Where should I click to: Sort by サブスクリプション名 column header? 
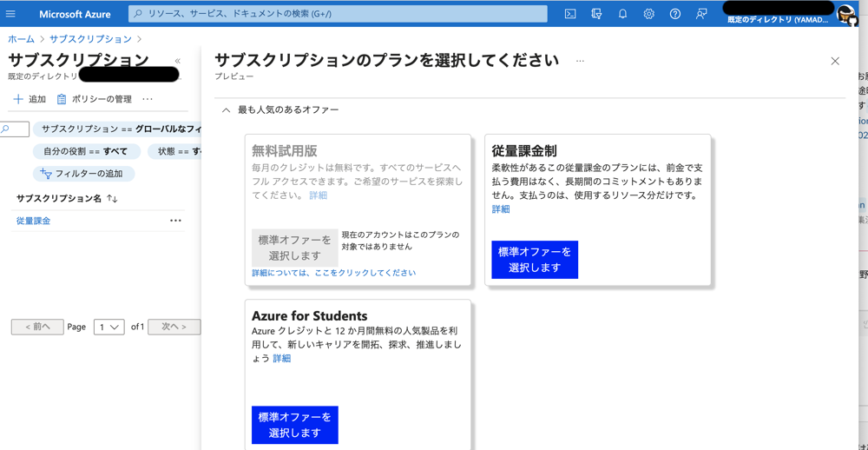coord(67,198)
